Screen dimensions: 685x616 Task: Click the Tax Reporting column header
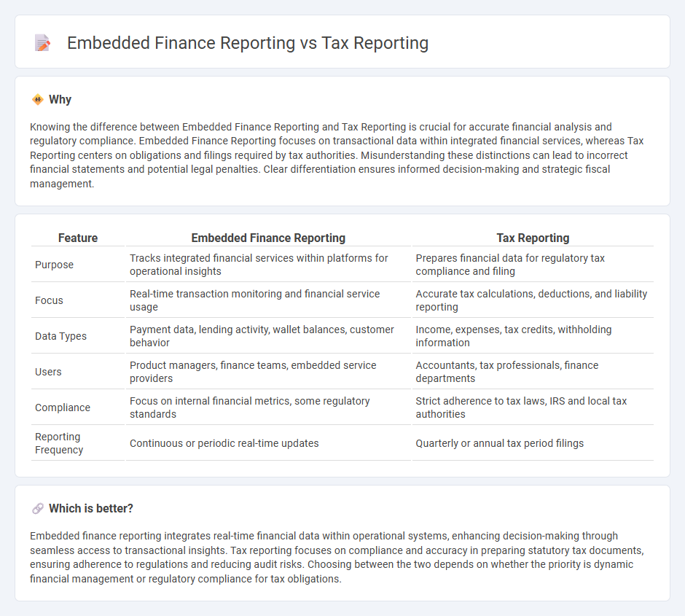tap(533, 238)
